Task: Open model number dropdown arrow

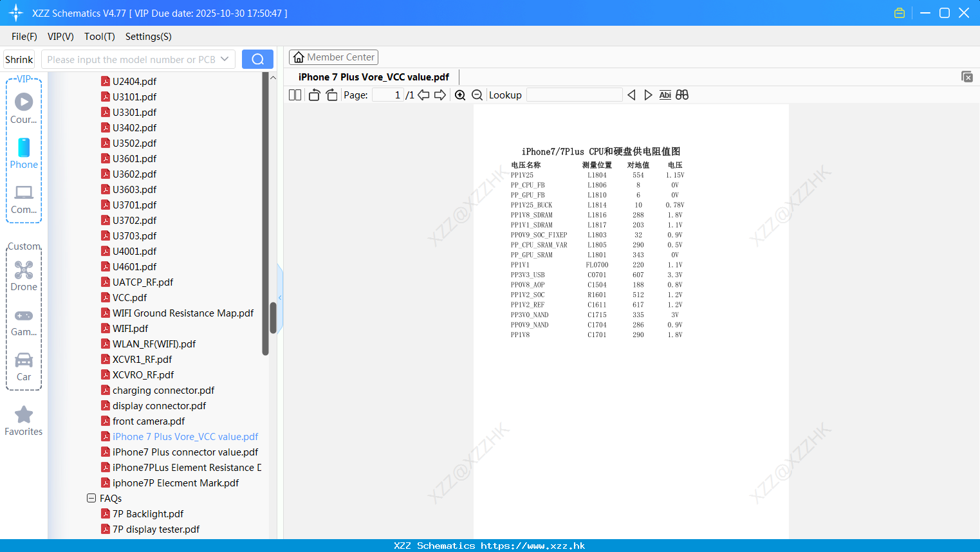Action: point(225,59)
